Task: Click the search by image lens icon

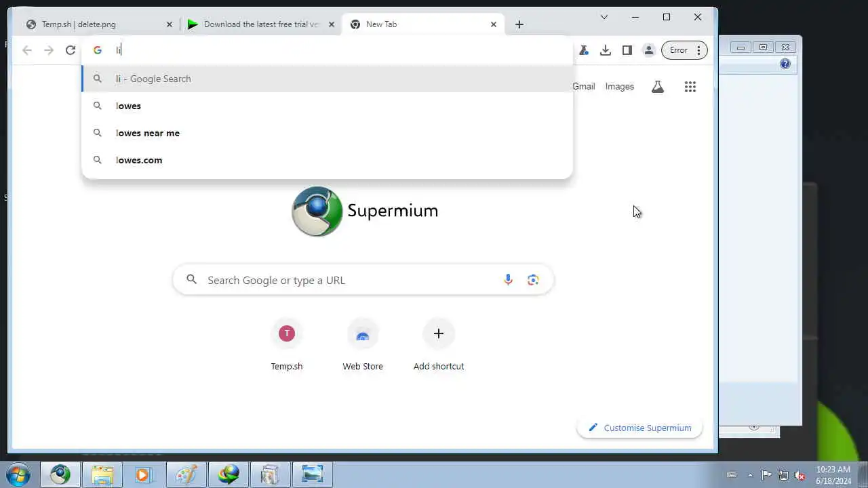Action: (533, 280)
